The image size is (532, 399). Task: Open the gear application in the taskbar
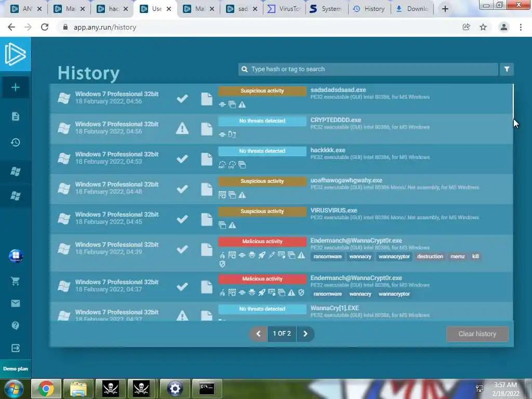pyautogui.click(x=175, y=389)
